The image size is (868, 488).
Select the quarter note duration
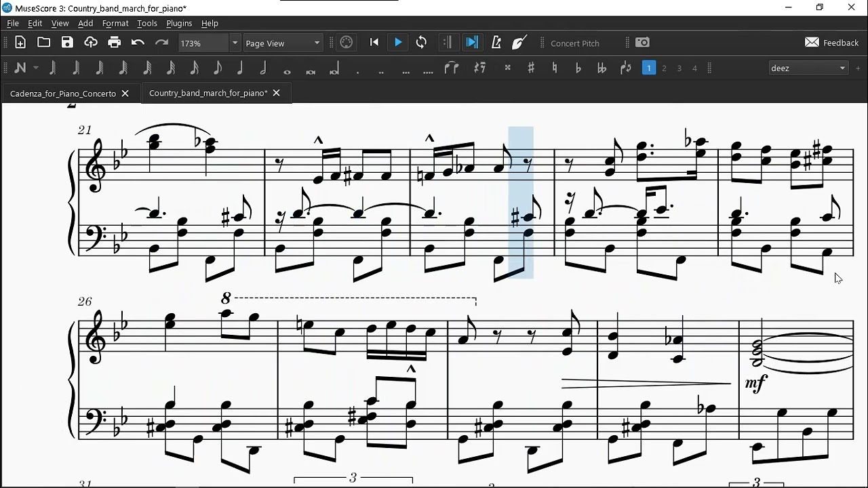tap(240, 68)
